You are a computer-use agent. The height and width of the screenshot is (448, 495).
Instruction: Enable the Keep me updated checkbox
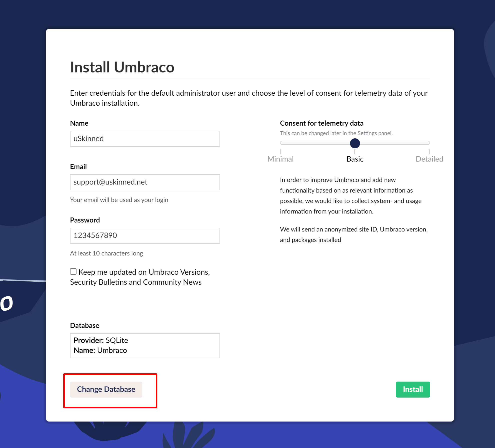(73, 271)
